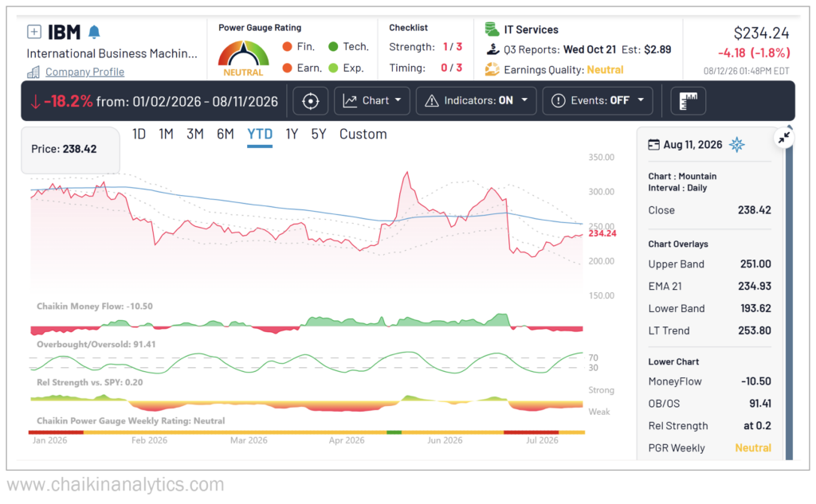Click the Overbought/Oversold: 91.41 label

tap(96, 344)
